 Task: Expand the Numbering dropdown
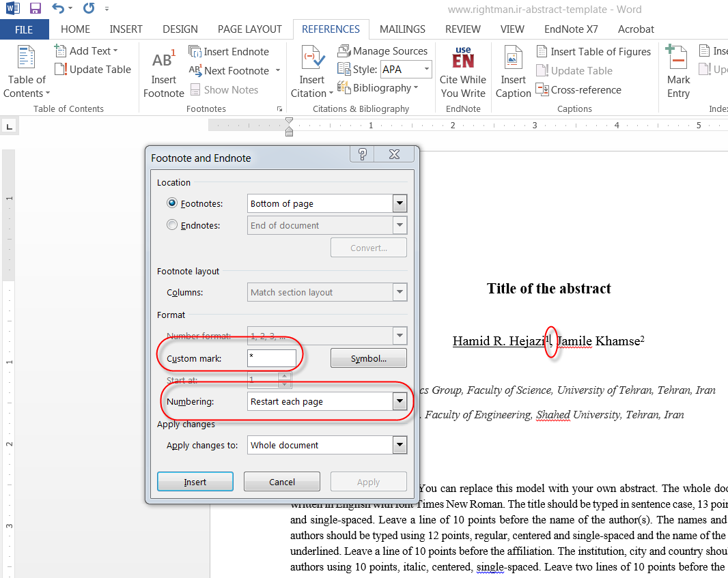coord(400,401)
